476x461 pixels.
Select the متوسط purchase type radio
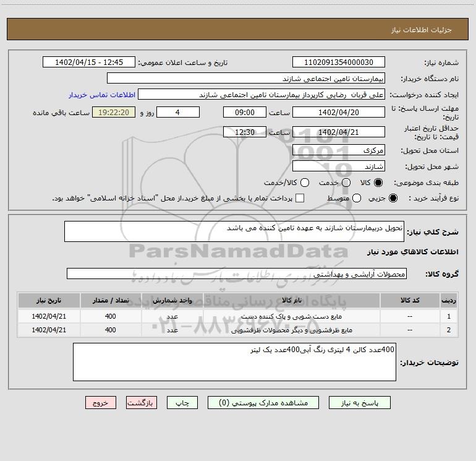coord(357,198)
